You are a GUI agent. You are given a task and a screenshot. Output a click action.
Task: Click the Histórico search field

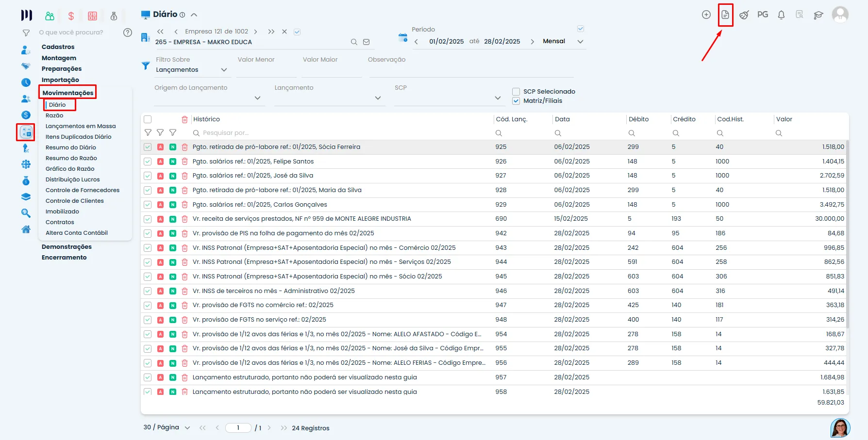coord(341,133)
